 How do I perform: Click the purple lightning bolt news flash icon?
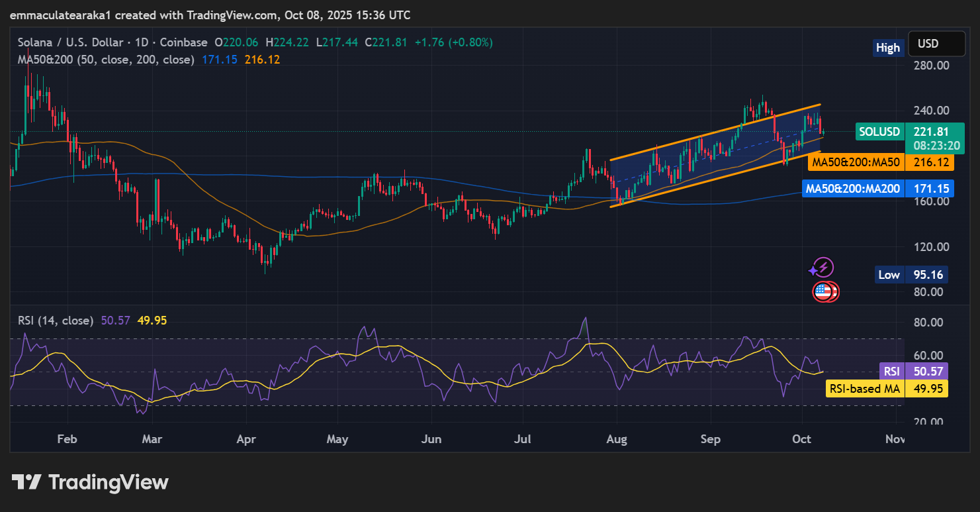pos(822,268)
